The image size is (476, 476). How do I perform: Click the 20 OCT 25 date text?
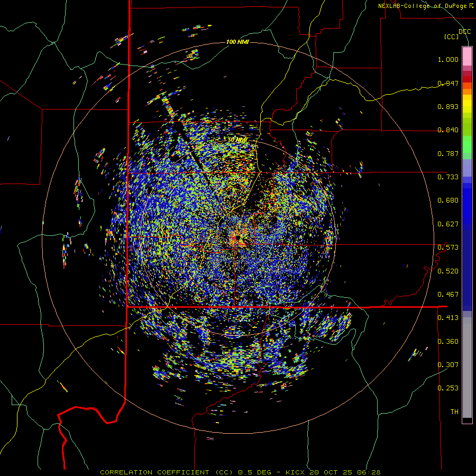[x=331, y=472]
